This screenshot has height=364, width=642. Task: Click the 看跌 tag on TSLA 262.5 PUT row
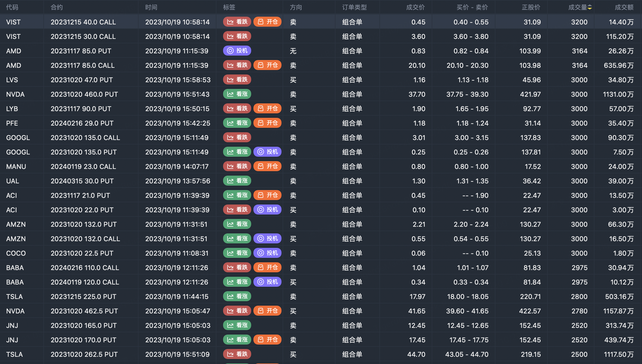(237, 354)
